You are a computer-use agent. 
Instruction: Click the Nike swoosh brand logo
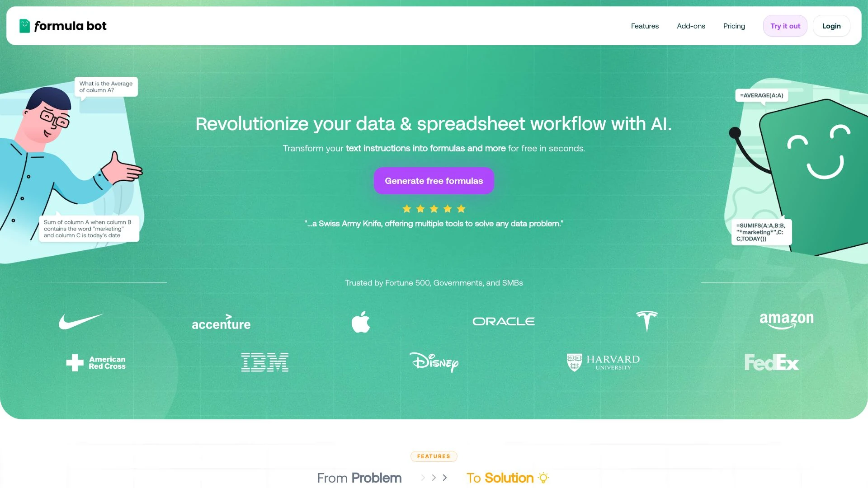80,320
